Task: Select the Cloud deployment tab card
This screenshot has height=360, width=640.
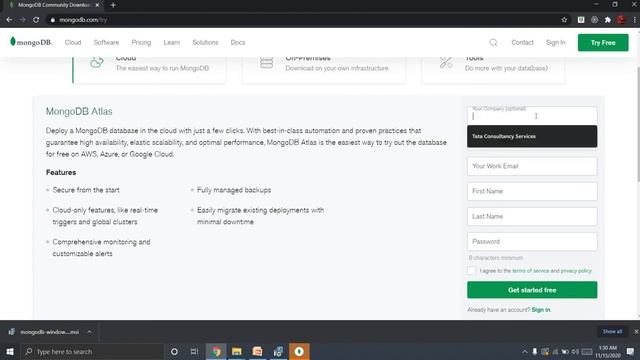Action: (x=149, y=70)
